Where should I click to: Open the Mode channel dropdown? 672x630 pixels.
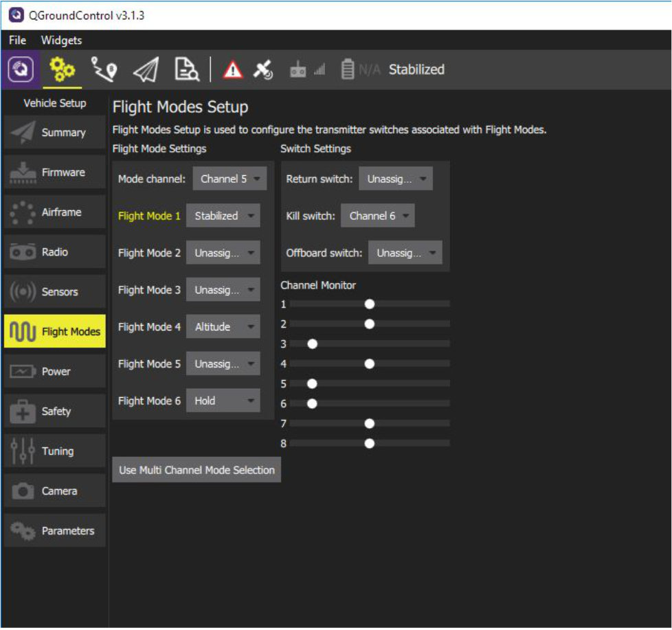(x=229, y=179)
